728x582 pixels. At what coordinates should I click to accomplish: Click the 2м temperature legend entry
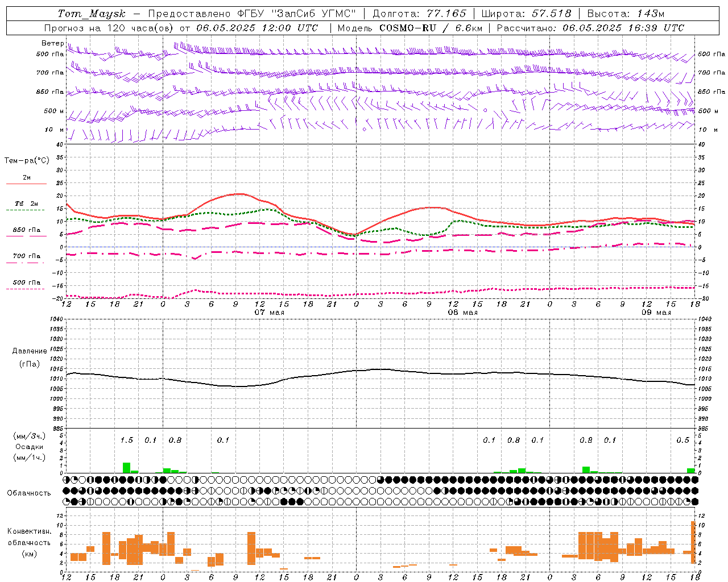click(x=27, y=177)
